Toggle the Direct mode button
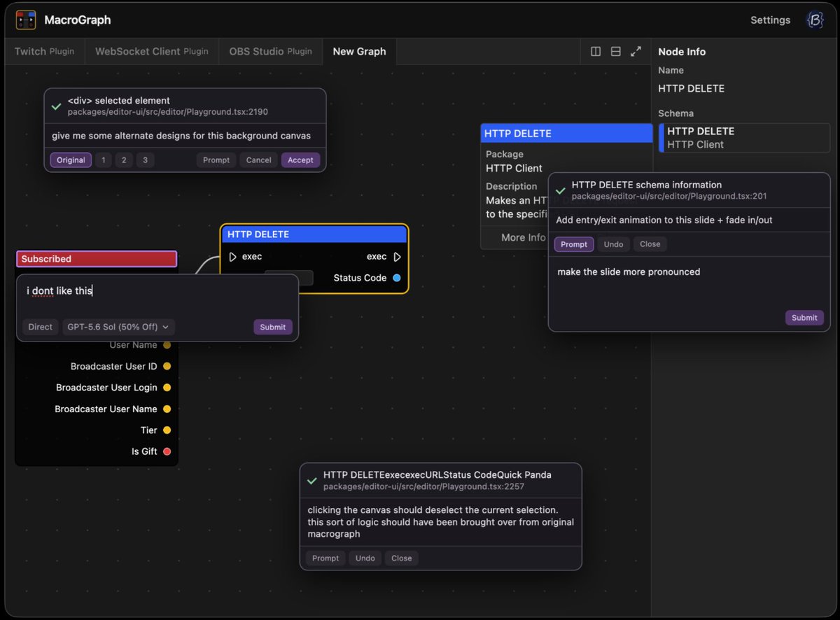Image resolution: width=840 pixels, height=620 pixels. point(41,327)
